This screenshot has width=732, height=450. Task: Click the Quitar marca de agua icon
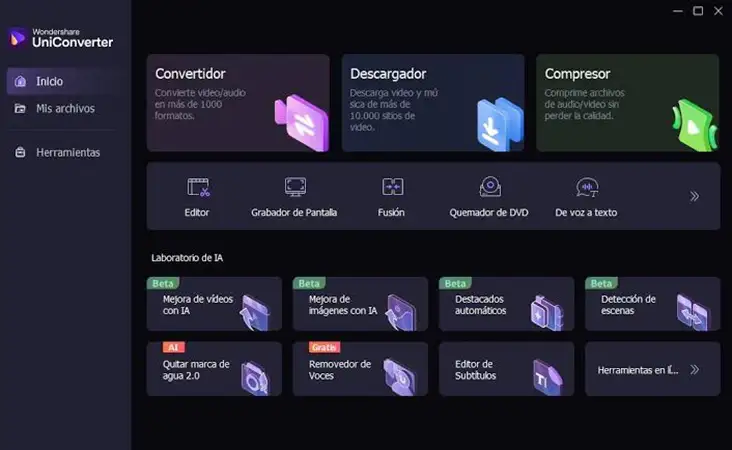point(255,378)
